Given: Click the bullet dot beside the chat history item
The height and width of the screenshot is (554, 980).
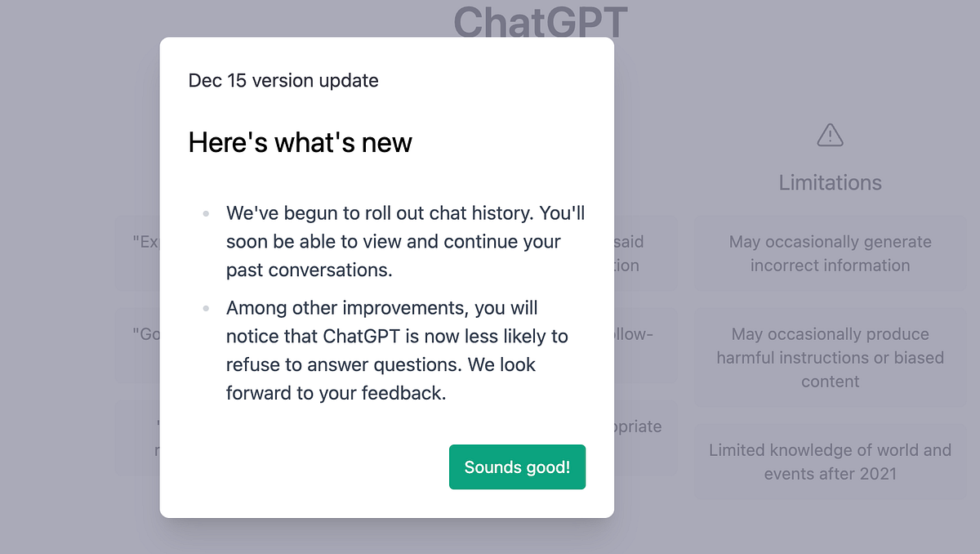Looking at the screenshot, I should 205,212.
